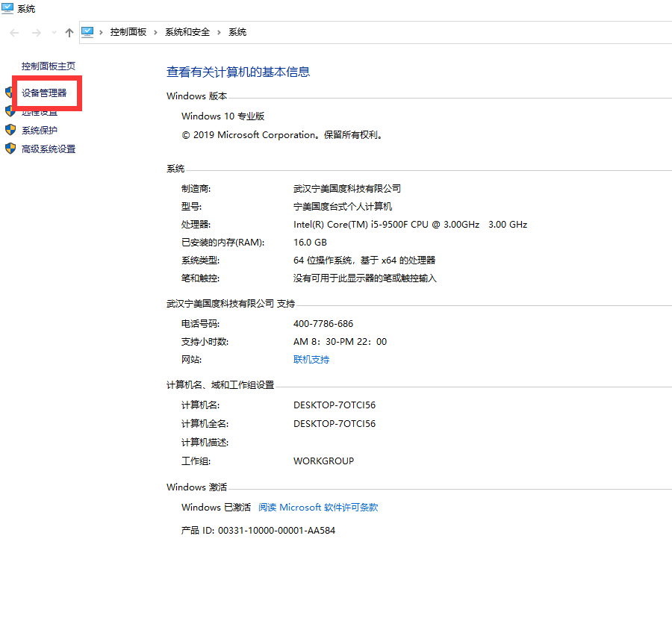Expand the chevron after 系统和安全 breadcrumb
The width and height of the screenshot is (672, 627).
pos(220,33)
